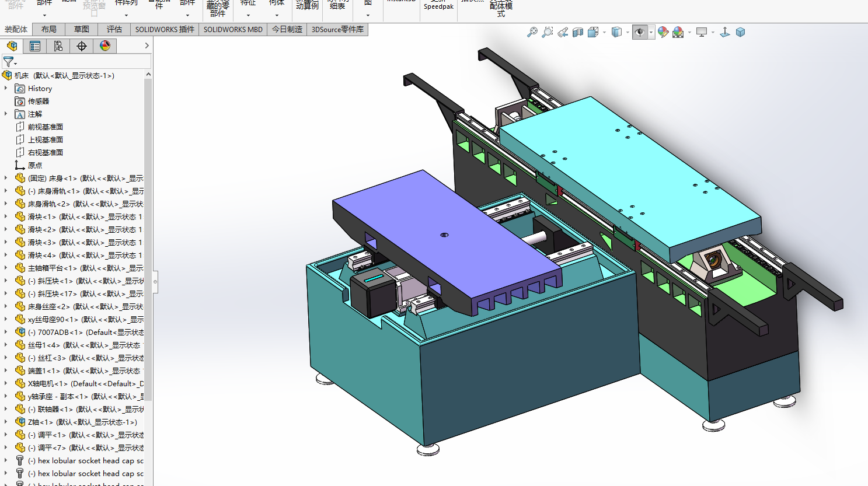Select the root assembly 机床 in the tree
Screen dimensions: 868x486
64,76
